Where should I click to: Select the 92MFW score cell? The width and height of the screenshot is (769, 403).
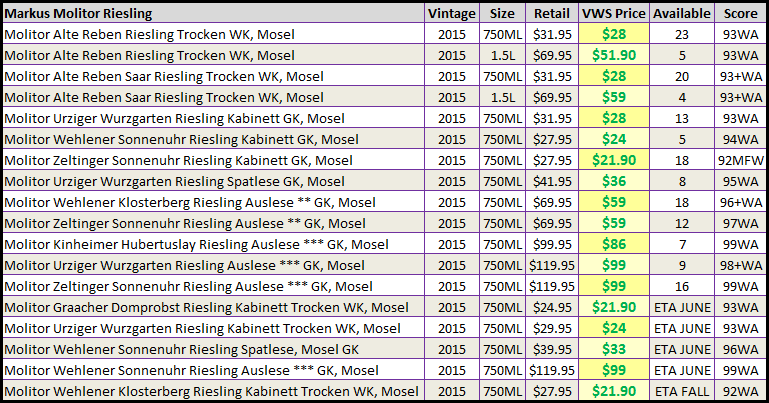tap(741, 160)
